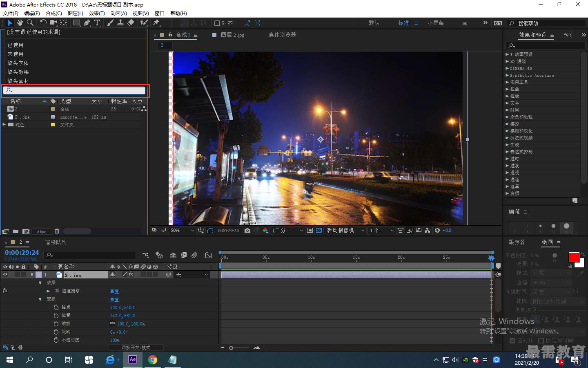The height and width of the screenshot is (368, 588).
Task: Toggle the 3D 通道提取 fx effect switch
Action: (5, 291)
